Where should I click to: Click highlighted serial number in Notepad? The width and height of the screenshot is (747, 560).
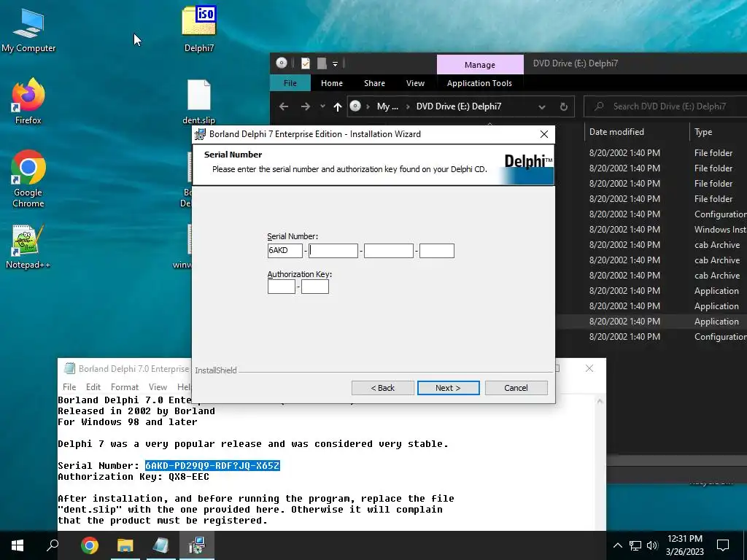click(x=212, y=466)
